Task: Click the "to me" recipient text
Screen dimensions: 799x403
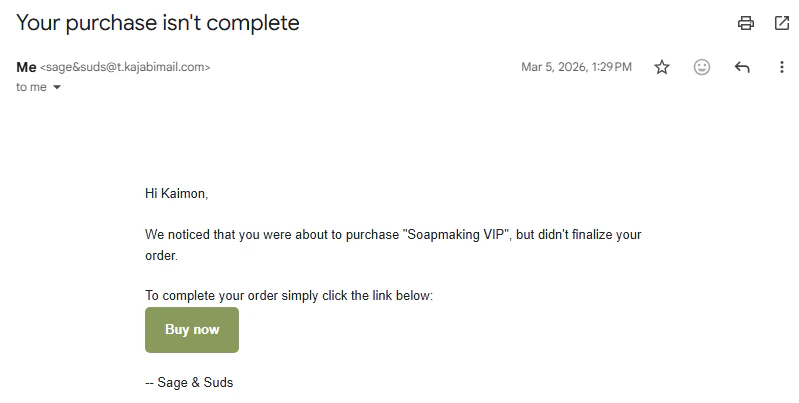Action: (x=31, y=87)
